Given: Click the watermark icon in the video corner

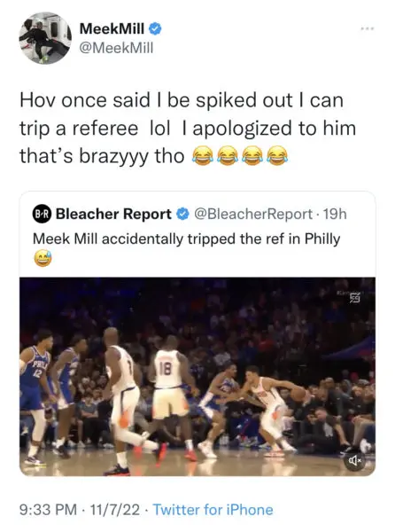Looking at the screenshot, I should (x=354, y=297).
